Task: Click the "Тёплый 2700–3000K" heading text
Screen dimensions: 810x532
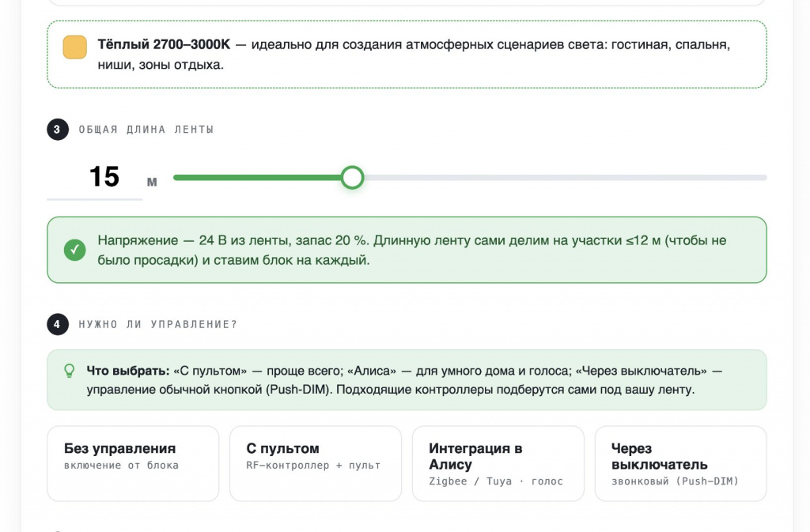Action: tap(164, 44)
